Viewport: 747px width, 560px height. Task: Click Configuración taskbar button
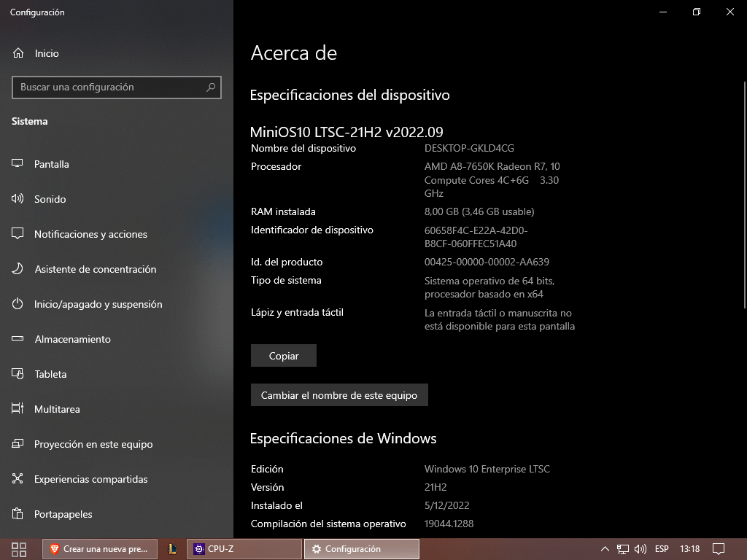click(362, 549)
